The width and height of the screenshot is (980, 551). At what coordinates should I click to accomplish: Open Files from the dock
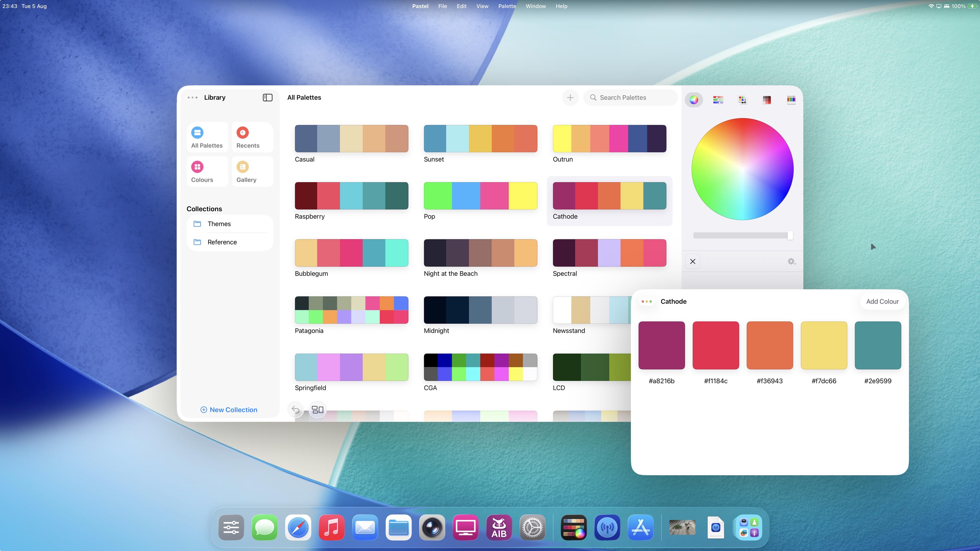398,528
